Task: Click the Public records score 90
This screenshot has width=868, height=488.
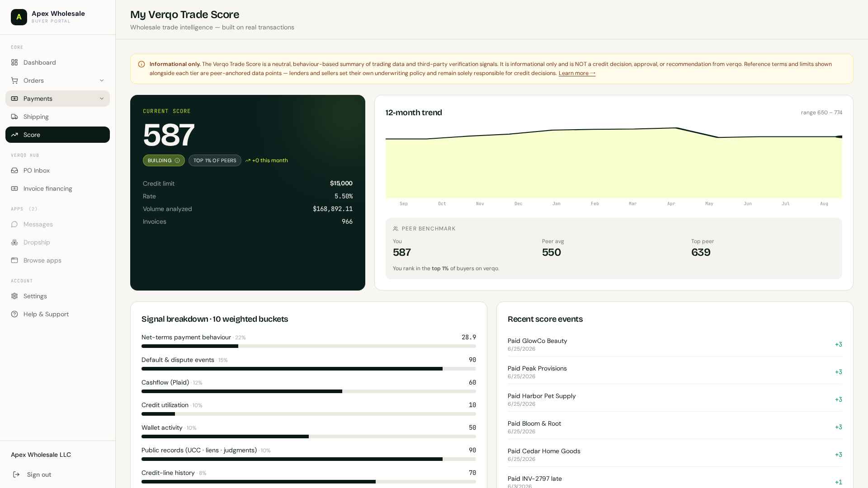Action: click(472, 450)
